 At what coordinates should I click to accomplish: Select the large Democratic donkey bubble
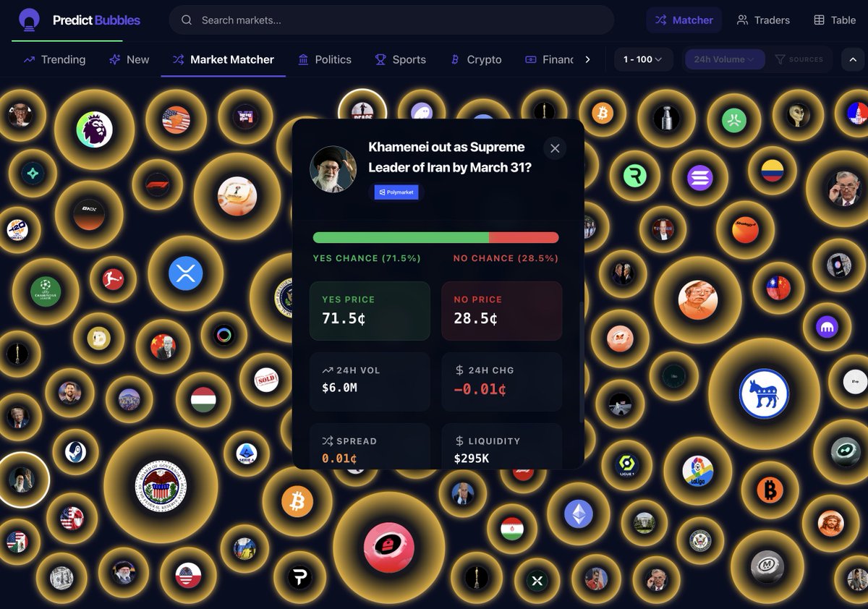(x=764, y=394)
